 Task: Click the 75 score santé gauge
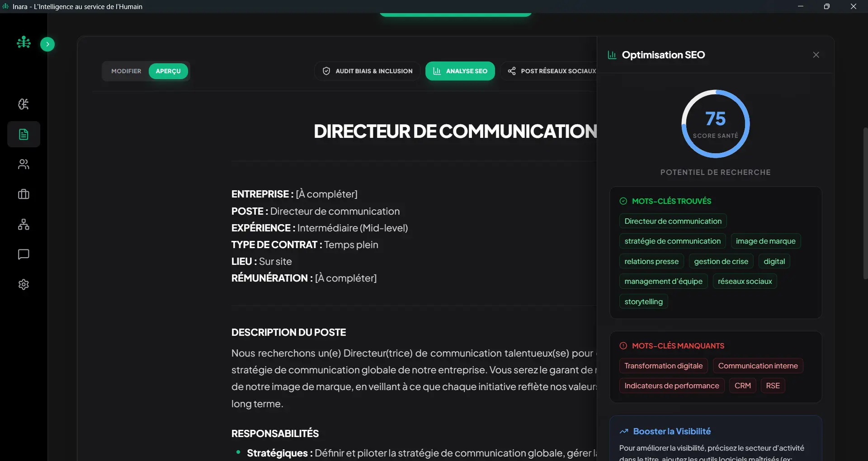coord(716,124)
